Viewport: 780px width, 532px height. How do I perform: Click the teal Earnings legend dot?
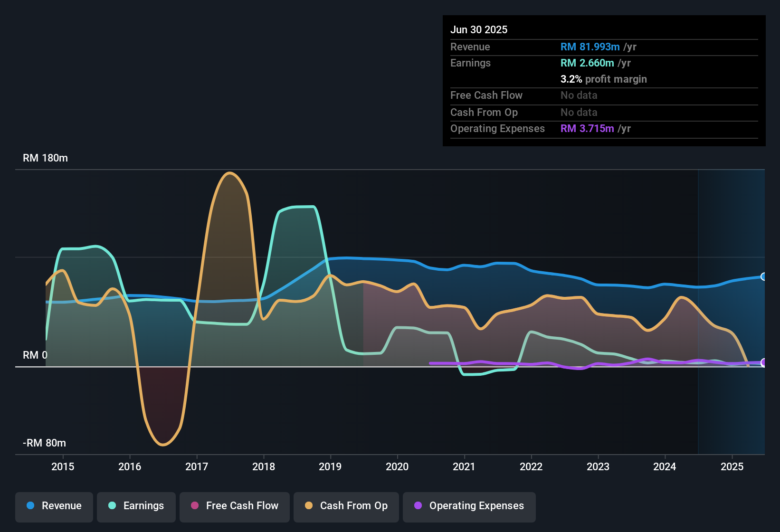click(x=112, y=506)
